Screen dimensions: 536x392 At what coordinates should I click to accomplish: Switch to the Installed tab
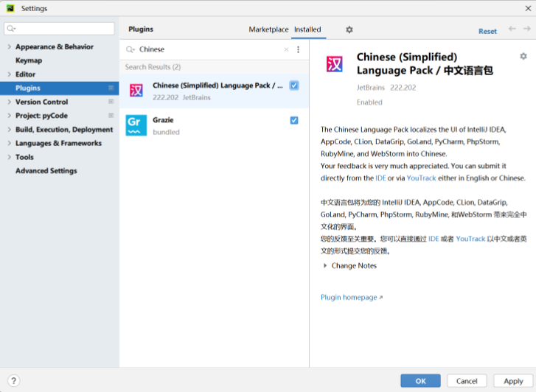(307, 29)
